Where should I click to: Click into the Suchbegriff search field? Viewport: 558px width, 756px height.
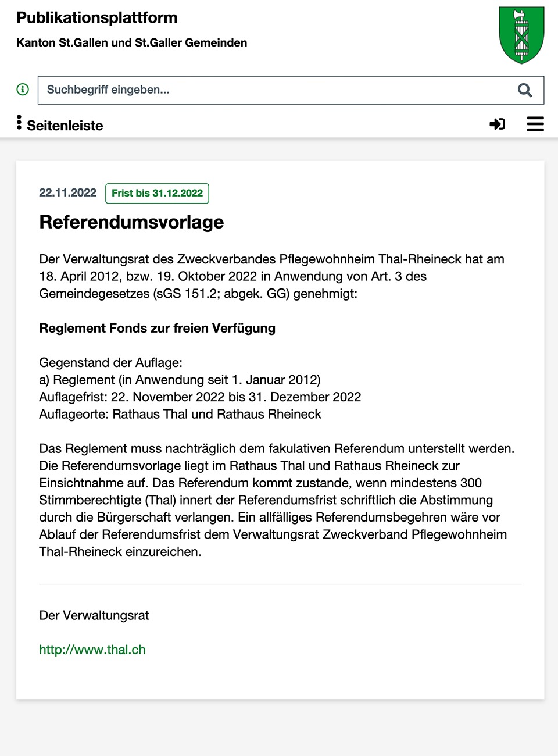tap(174, 90)
